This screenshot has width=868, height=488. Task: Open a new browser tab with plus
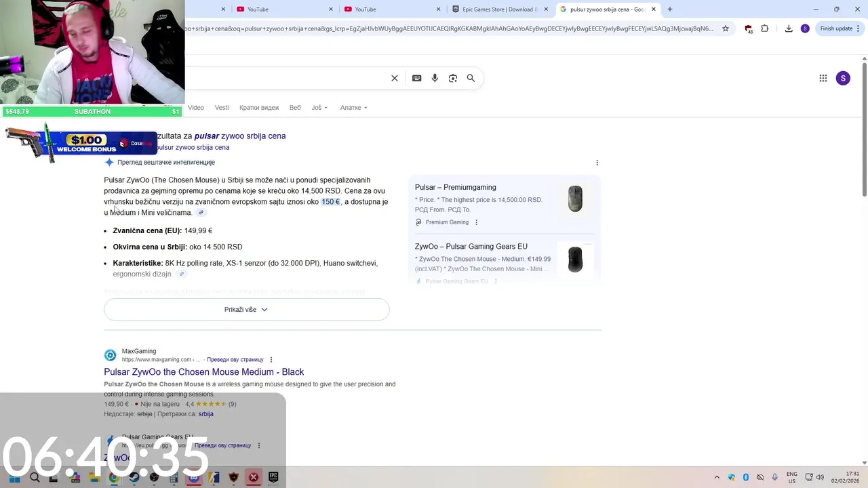[670, 9]
